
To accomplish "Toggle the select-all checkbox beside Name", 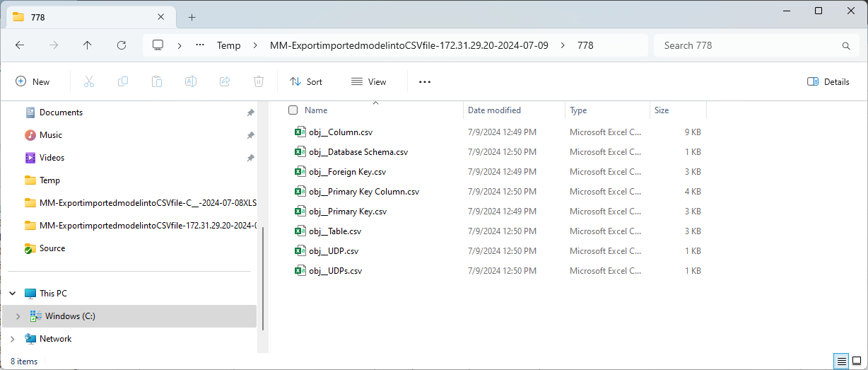I will [x=293, y=110].
